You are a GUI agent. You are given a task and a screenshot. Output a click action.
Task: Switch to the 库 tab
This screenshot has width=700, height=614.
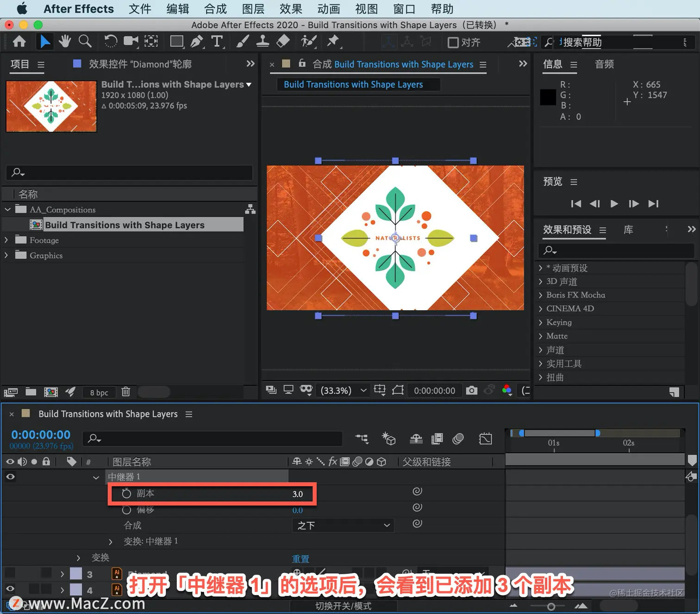[628, 230]
